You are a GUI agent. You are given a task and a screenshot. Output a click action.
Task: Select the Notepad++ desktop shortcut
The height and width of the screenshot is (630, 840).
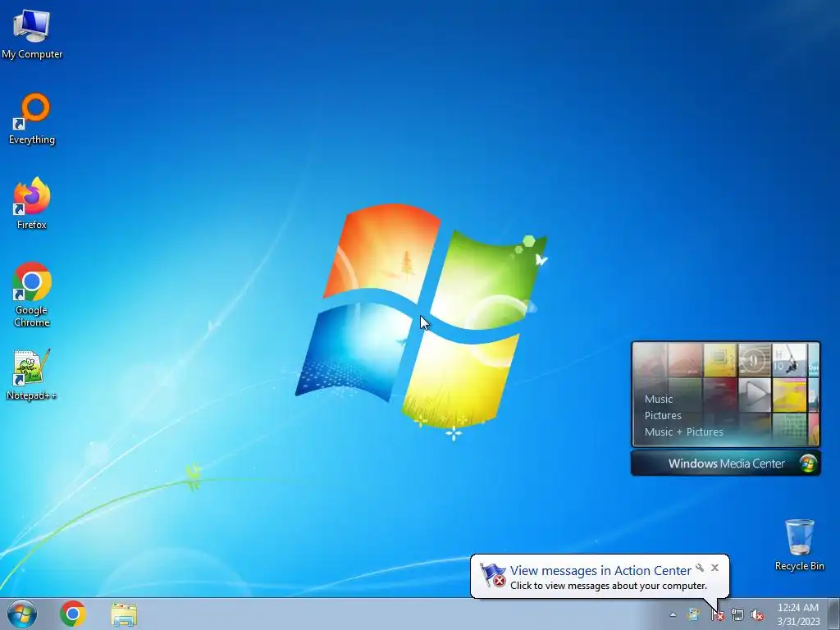pyautogui.click(x=32, y=375)
